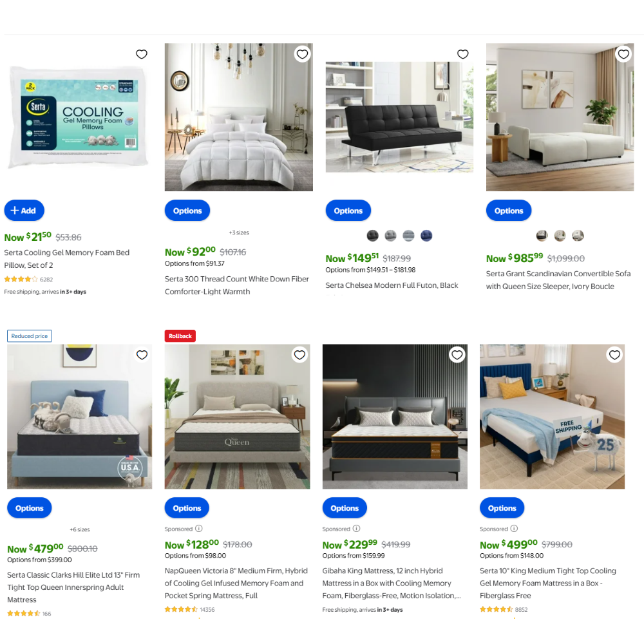Select first sofa variant swatch under Serta Grant

[542, 236]
